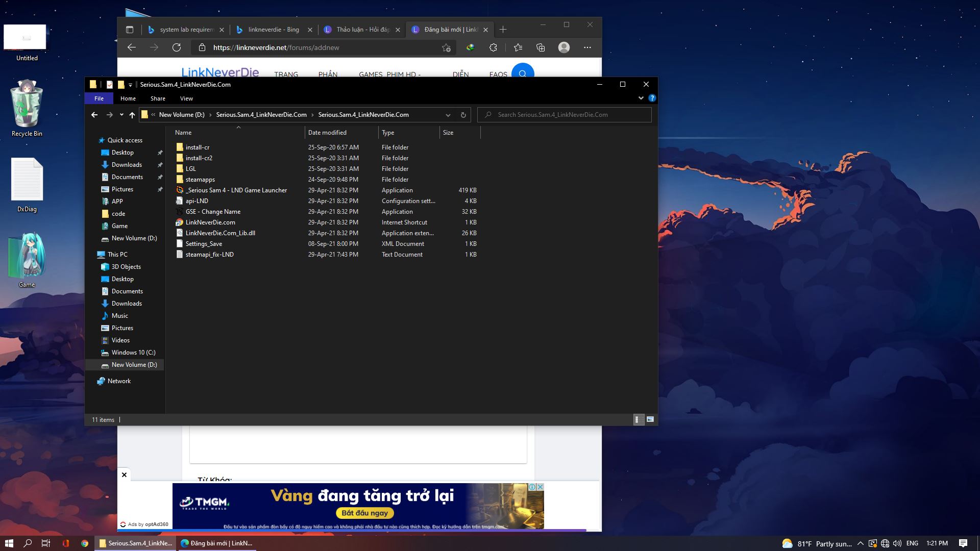The image size is (980, 551).
Task: Open Edge extensions puzzle icon
Action: point(493,47)
